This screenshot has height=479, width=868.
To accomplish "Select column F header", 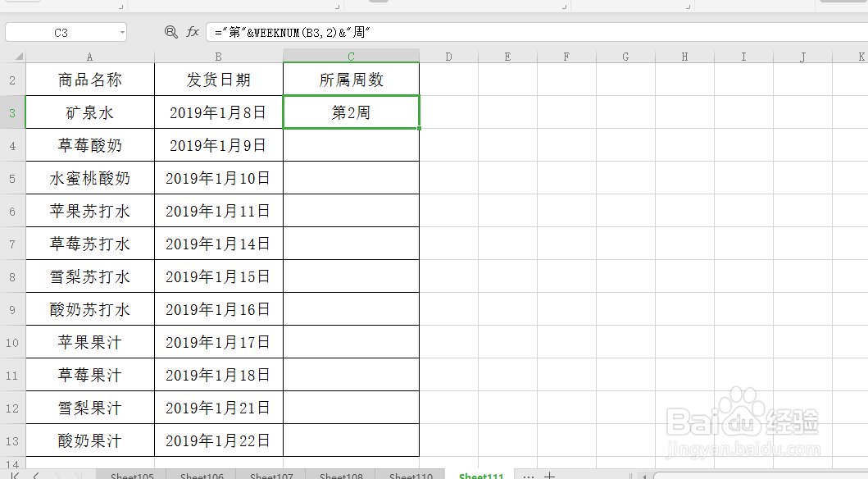I will [x=566, y=56].
